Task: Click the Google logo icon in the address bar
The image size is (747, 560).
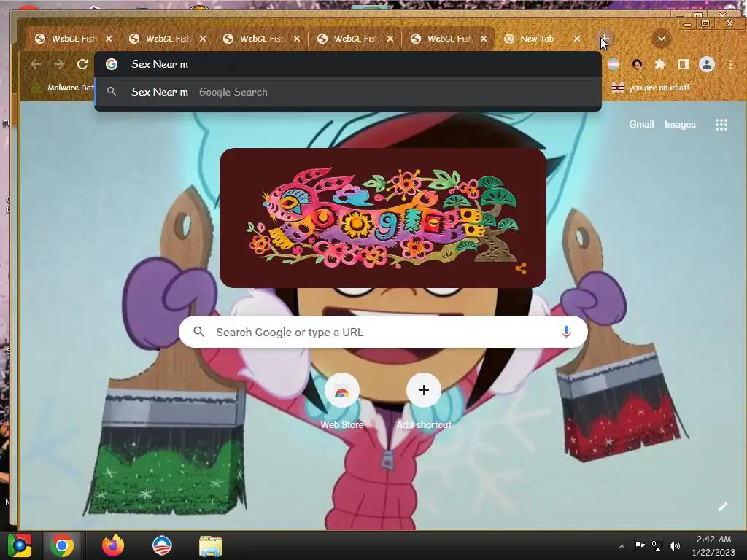Action: 112,64
